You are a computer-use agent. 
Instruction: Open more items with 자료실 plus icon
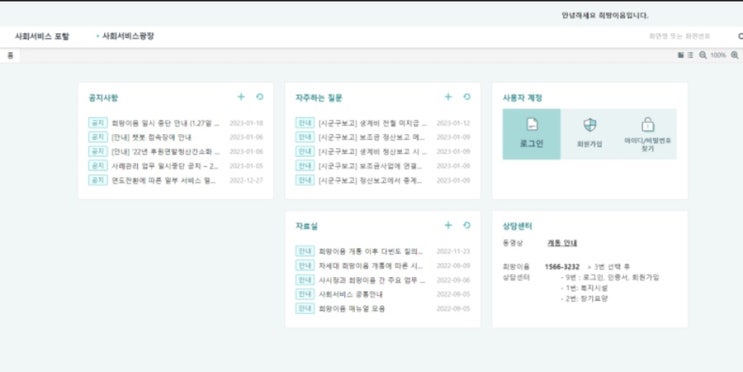coord(448,225)
